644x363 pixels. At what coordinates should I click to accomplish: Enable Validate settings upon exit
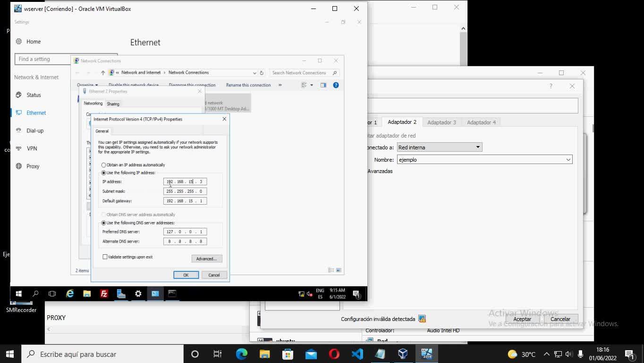tap(105, 257)
